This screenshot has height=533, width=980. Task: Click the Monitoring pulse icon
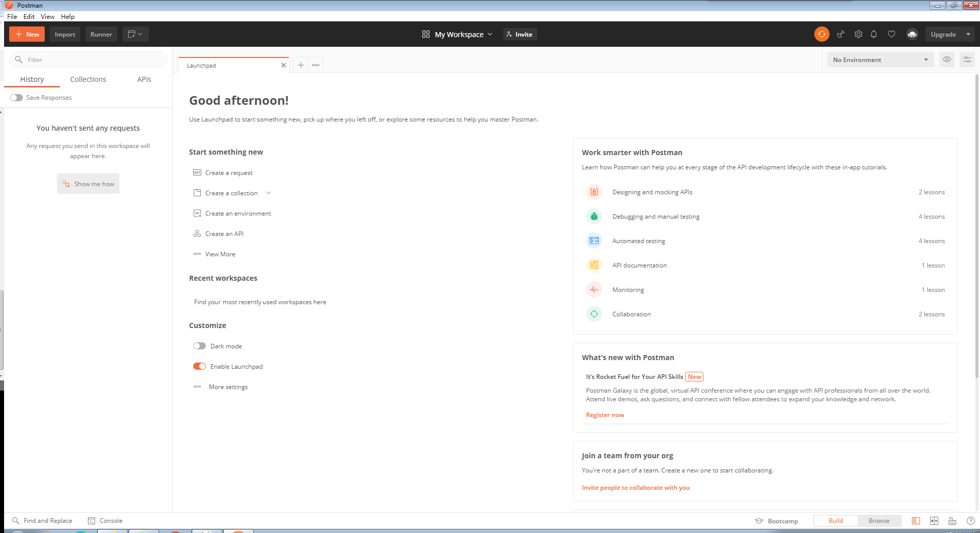pos(594,289)
